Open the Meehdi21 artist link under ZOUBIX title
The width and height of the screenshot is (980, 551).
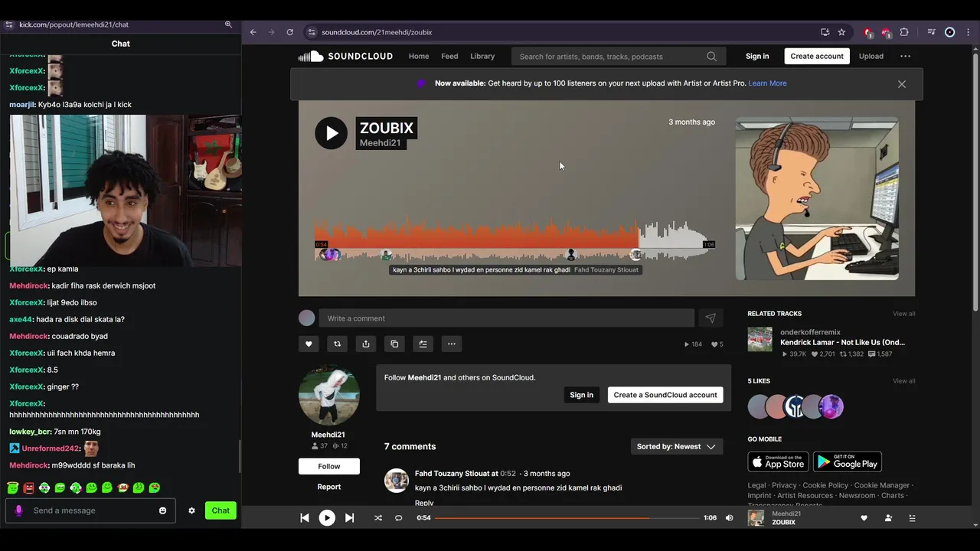click(x=381, y=143)
